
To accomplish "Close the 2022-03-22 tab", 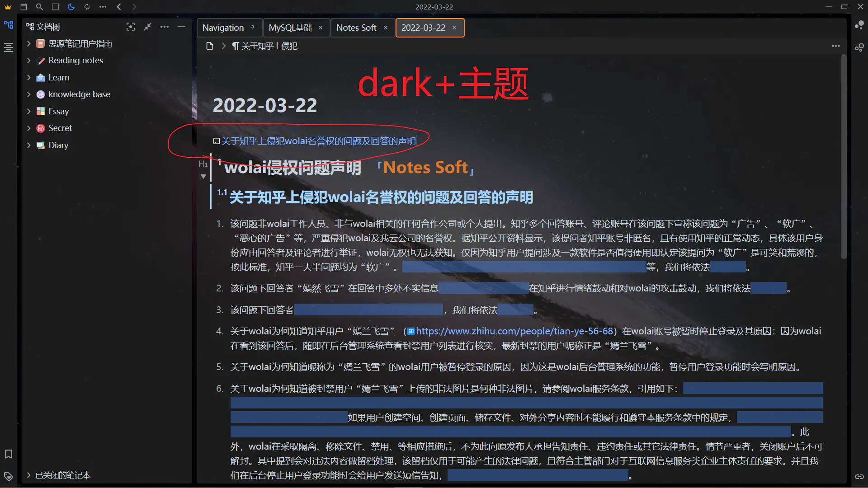I will (x=454, y=28).
